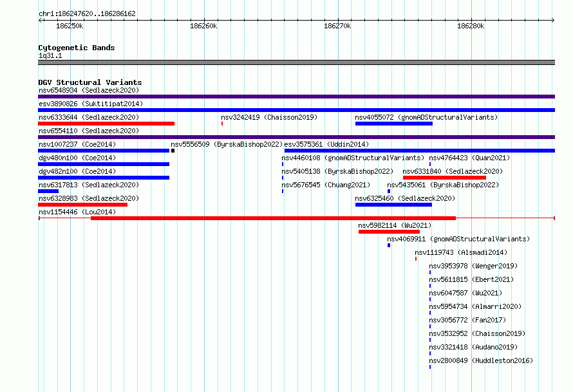Open nsv4069911 (gnomADStructuralVariants) label
The height and width of the screenshot is (392, 573).
458,239
